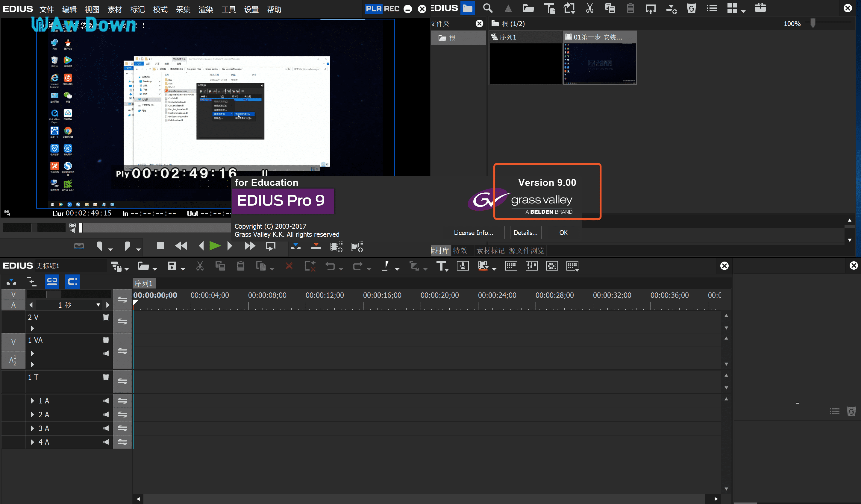Click the scissors cut icon in bin toolbar
The height and width of the screenshot is (504, 861).
pos(589,8)
